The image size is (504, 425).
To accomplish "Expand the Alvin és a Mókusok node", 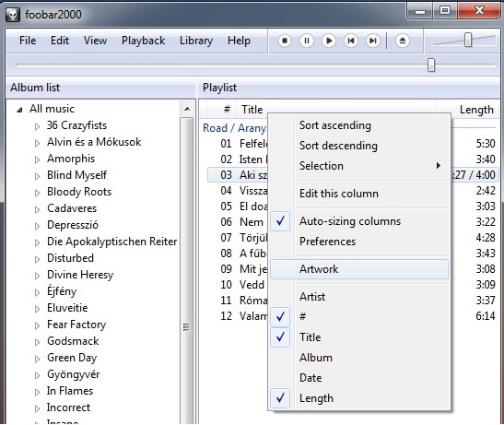I will [37, 143].
